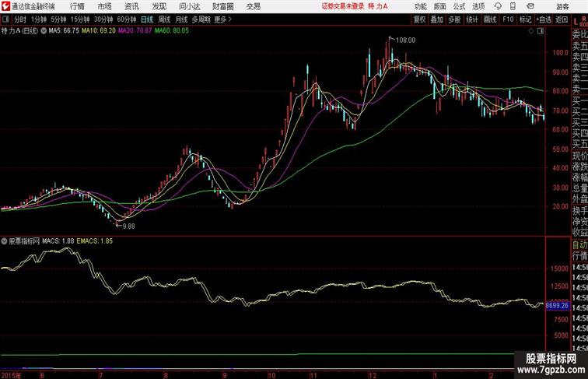Select the 月线 monthly chart tab
Viewport: 588px width, 379px height.
181,19
